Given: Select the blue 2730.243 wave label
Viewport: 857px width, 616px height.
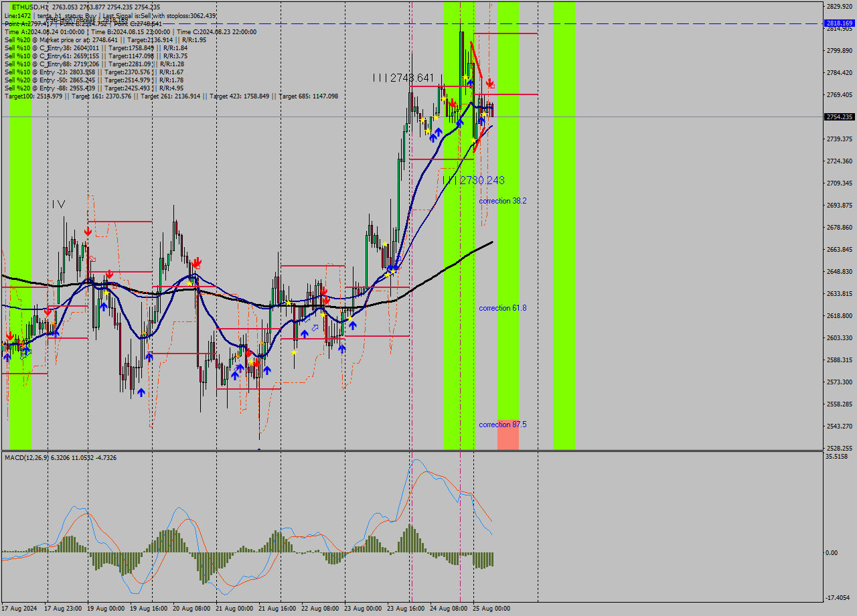Looking at the screenshot, I should (x=473, y=181).
